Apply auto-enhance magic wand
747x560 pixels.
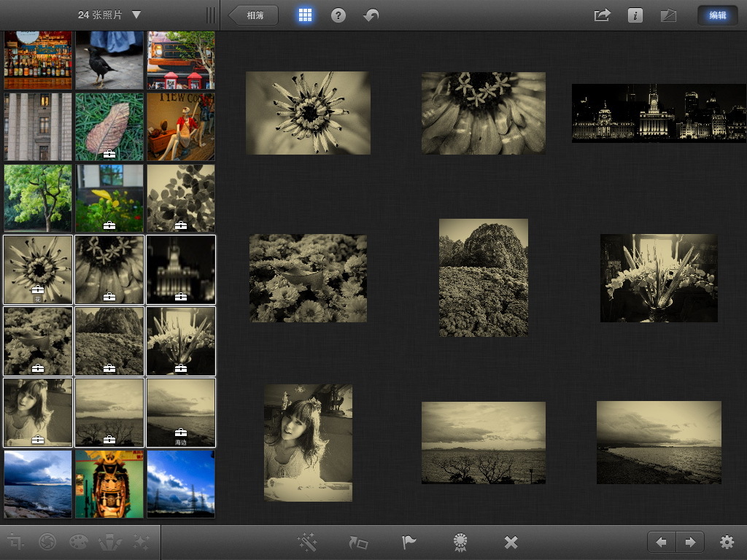pyautogui.click(x=307, y=542)
